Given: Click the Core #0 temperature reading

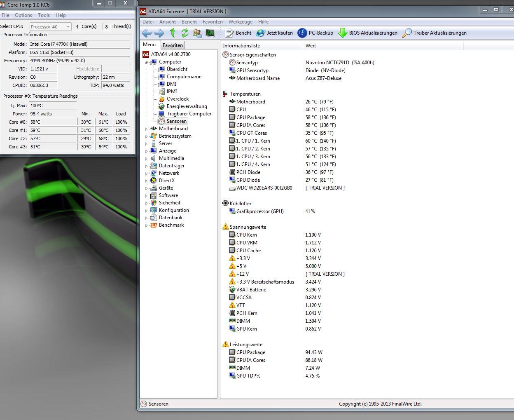Looking at the screenshot, I should point(53,122).
